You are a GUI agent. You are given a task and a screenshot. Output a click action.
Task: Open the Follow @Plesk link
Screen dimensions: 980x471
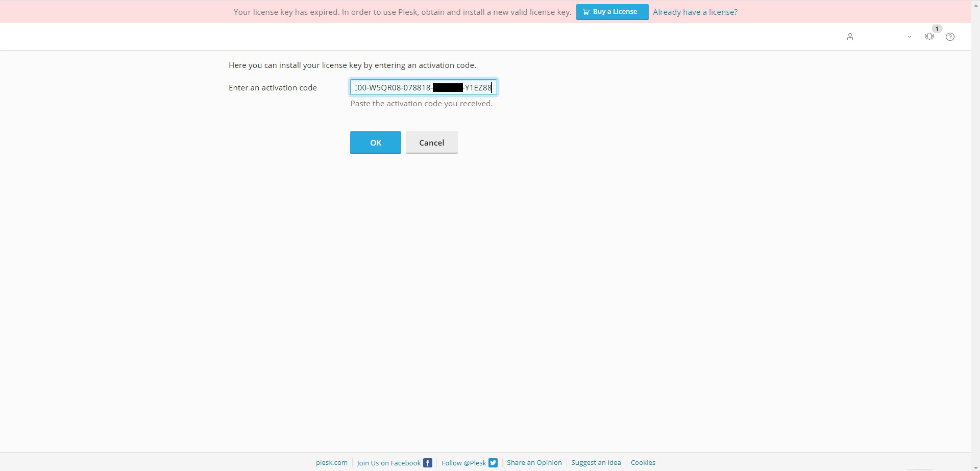click(x=463, y=463)
